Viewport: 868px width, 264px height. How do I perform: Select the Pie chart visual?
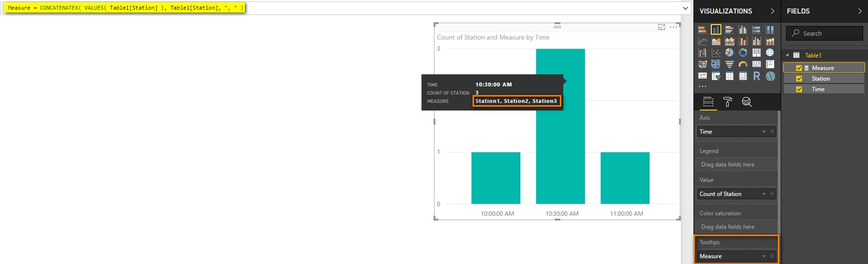coord(730,53)
